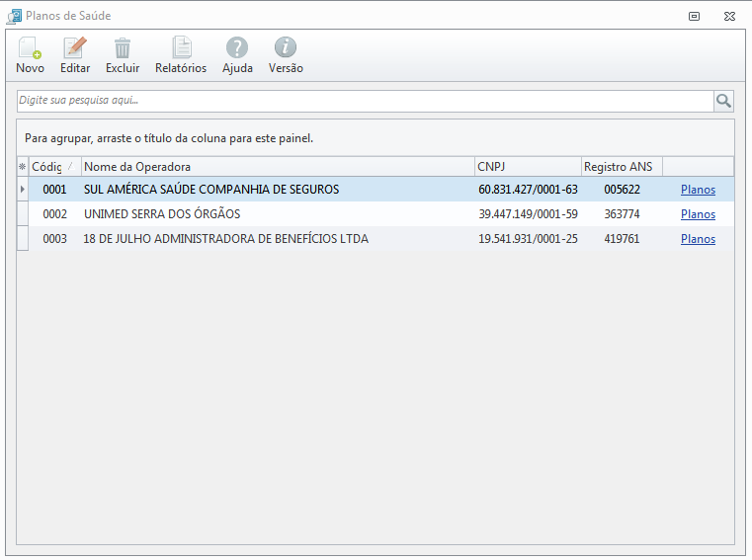Sort by Registro ANS header
The image size is (752, 560).
[x=622, y=167]
